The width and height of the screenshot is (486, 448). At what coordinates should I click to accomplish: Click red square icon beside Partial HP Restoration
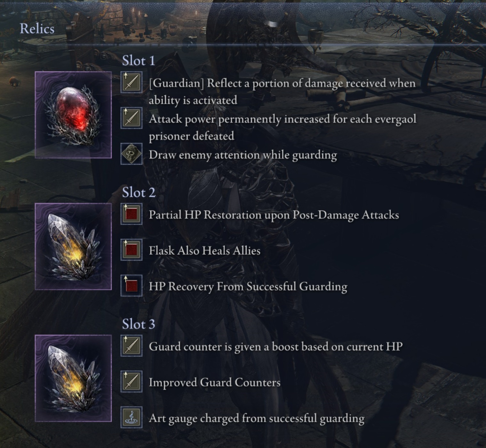tap(131, 214)
